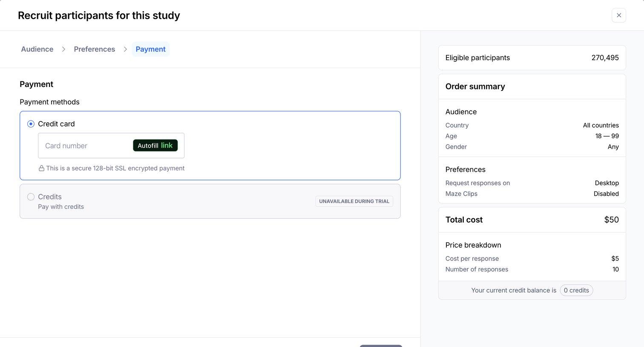Click the Price breakdown heading

[x=473, y=245]
